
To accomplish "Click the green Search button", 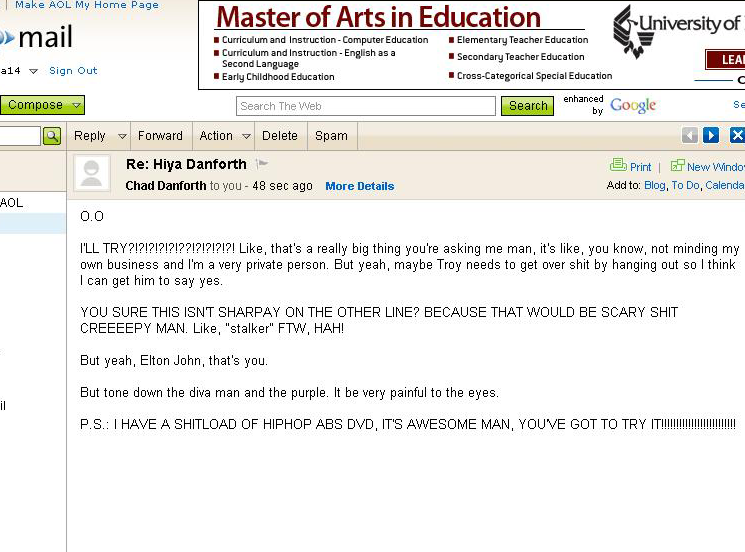I will pos(527,106).
